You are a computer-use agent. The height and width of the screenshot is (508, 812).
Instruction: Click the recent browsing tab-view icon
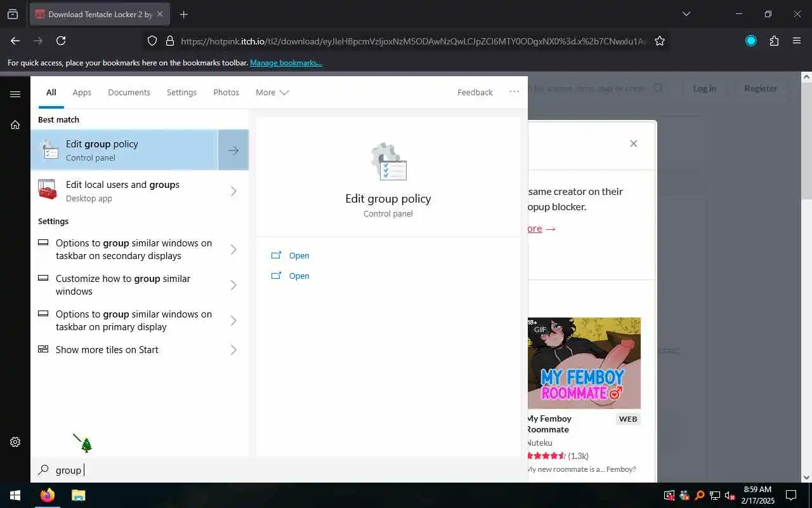13,14
